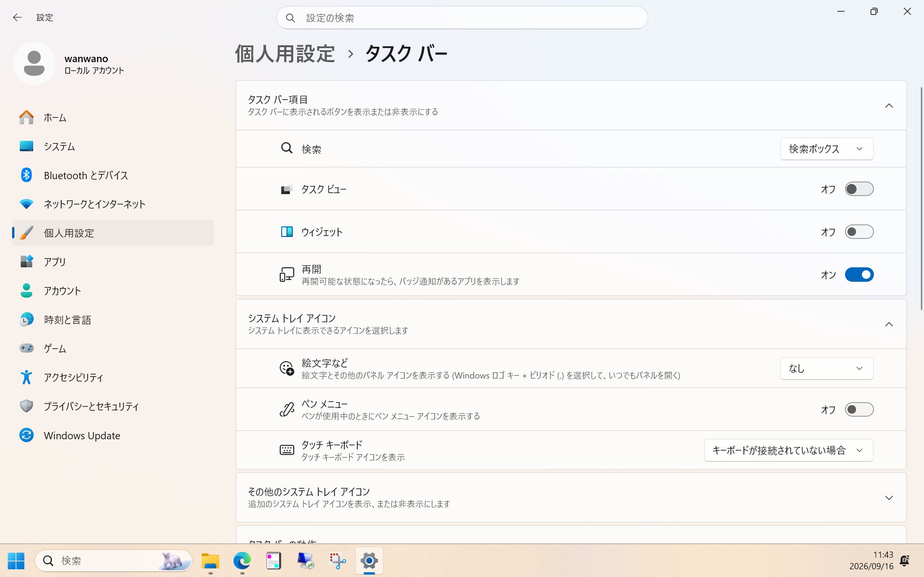Click the back arrow icon in Settings
The image size is (924, 577).
17,17
